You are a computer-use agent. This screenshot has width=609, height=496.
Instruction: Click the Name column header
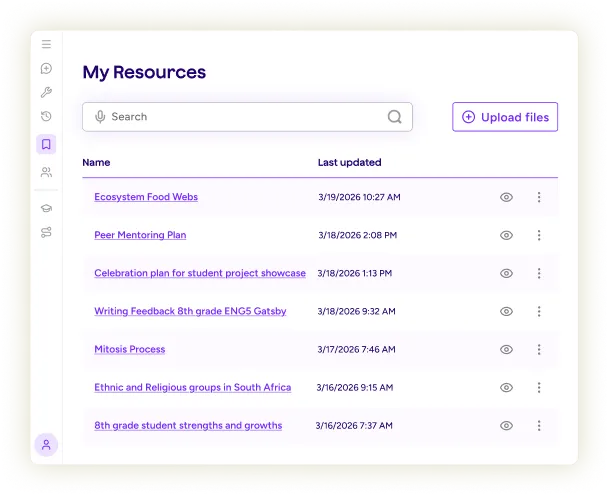coord(96,162)
